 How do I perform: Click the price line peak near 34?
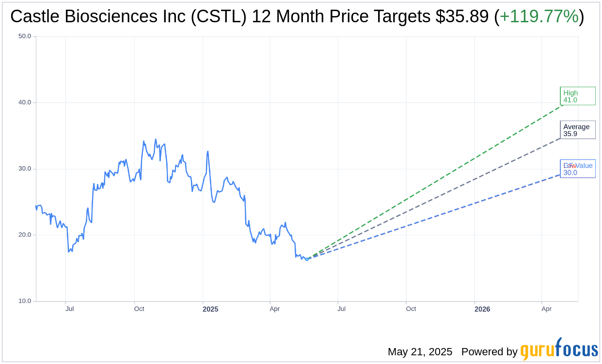(156, 139)
